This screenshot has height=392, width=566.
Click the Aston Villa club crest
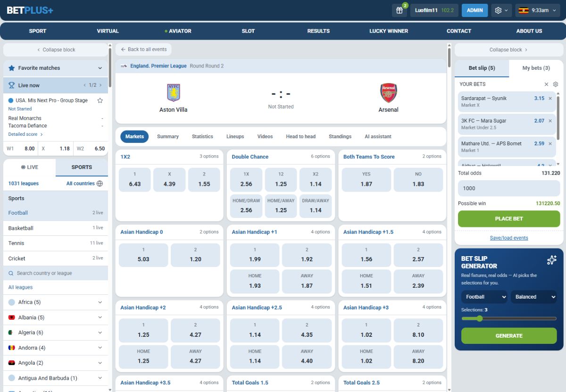pyautogui.click(x=174, y=93)
